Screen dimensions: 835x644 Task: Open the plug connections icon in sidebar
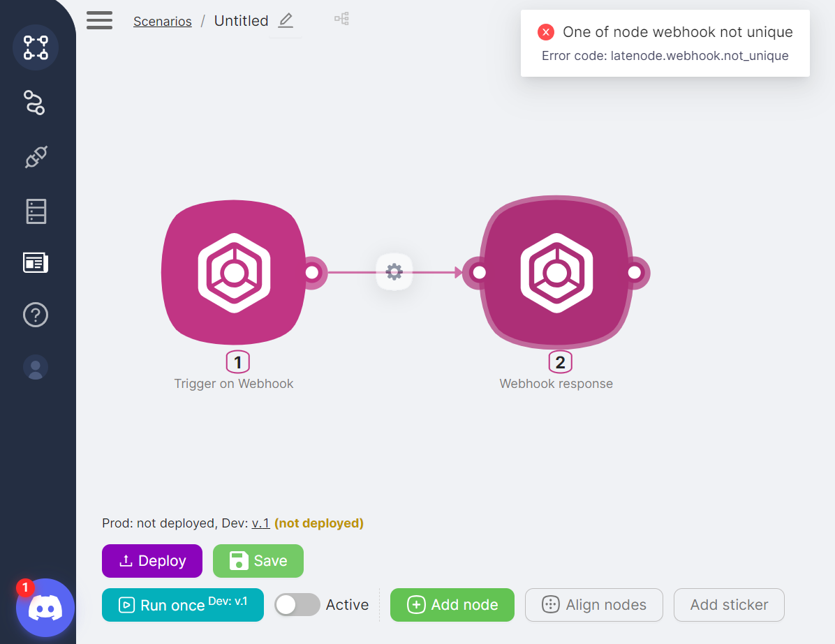tap(36, 157)
